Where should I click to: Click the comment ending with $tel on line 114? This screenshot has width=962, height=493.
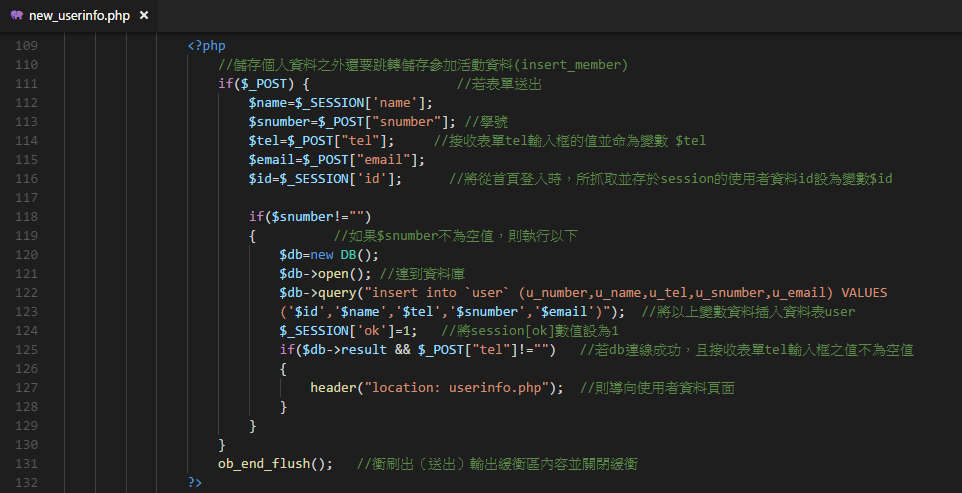point(570,140)
